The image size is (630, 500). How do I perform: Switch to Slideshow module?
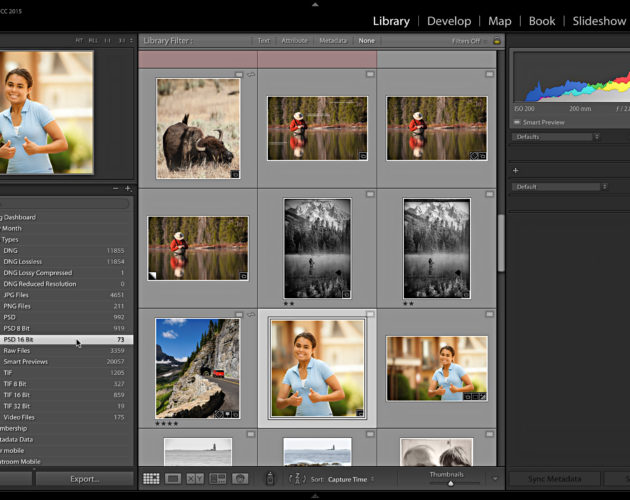pos(599,21)
